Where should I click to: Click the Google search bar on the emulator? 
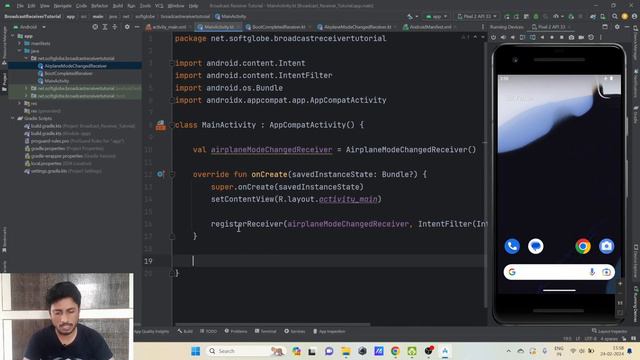[559, 272]
